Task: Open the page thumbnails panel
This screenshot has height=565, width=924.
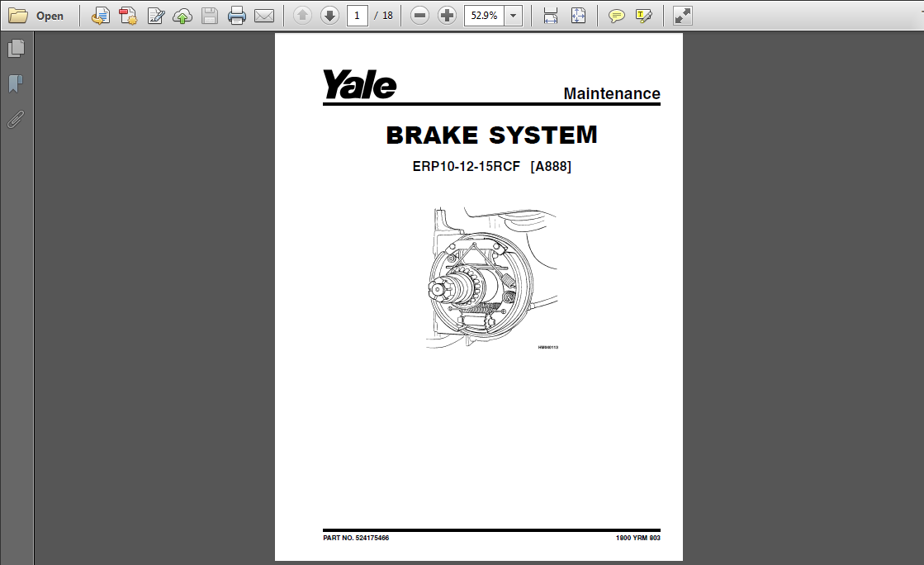Action: point(17,49)
